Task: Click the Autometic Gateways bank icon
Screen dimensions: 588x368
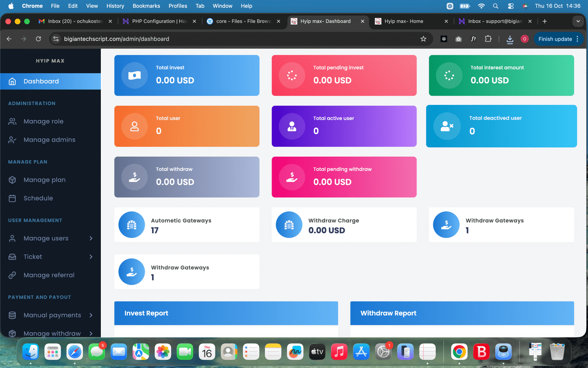Action: 132,225
